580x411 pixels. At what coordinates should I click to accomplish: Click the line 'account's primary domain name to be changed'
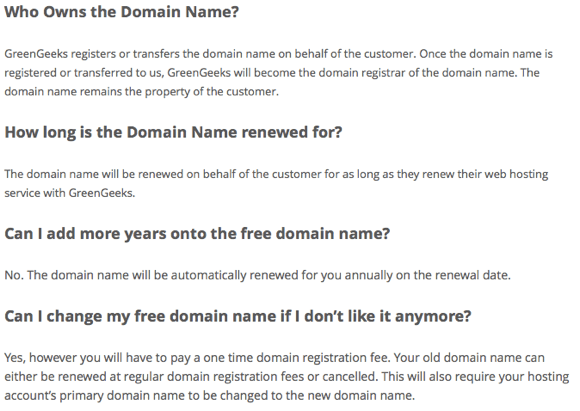[x=210, y=396]
